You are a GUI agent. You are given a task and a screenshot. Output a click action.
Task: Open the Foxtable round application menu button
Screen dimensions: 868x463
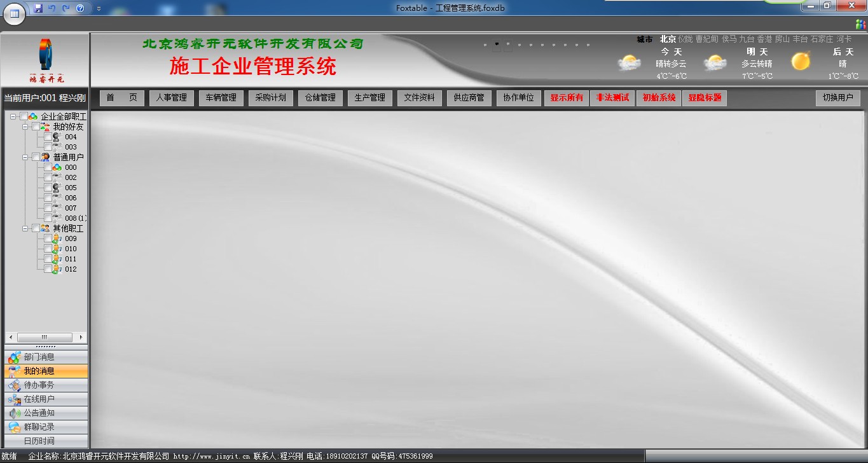14,13
